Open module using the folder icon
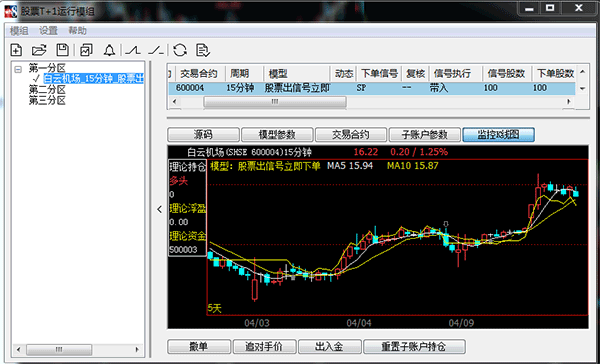 (39, 50)
